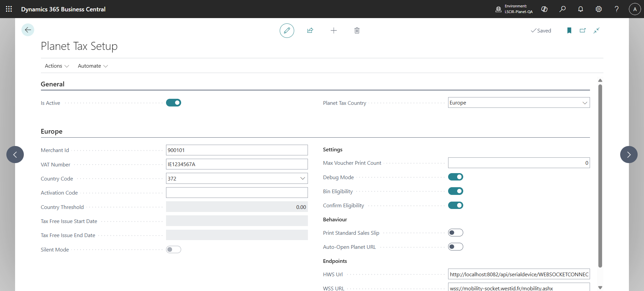Viewport: 644px width, 291px height.
Task: Open the Automate menu
Action: (93, 66)
